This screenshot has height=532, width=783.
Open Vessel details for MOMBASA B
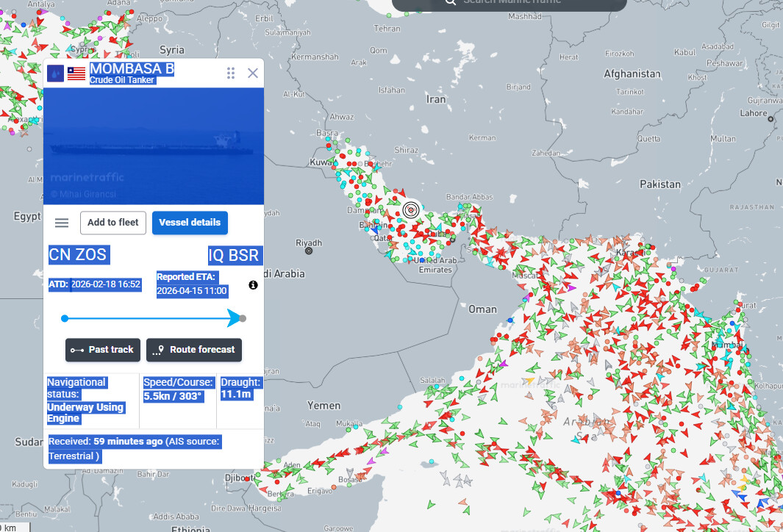click(x=190, y=223)
